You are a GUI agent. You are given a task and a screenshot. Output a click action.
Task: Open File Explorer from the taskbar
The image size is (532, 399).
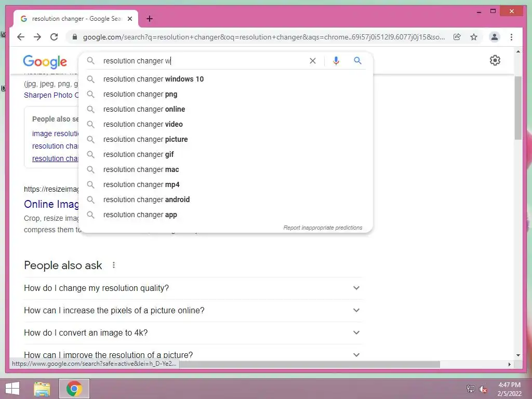[42, 389]
